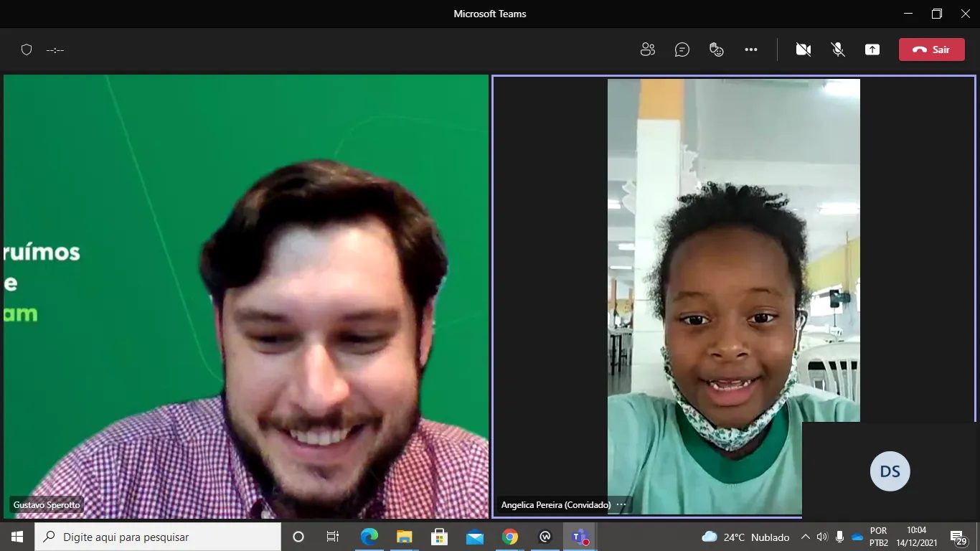Open Microsoft Edge from taskbar
The height and width of the screenshot is (551, 980).
(x=369, y=537)
